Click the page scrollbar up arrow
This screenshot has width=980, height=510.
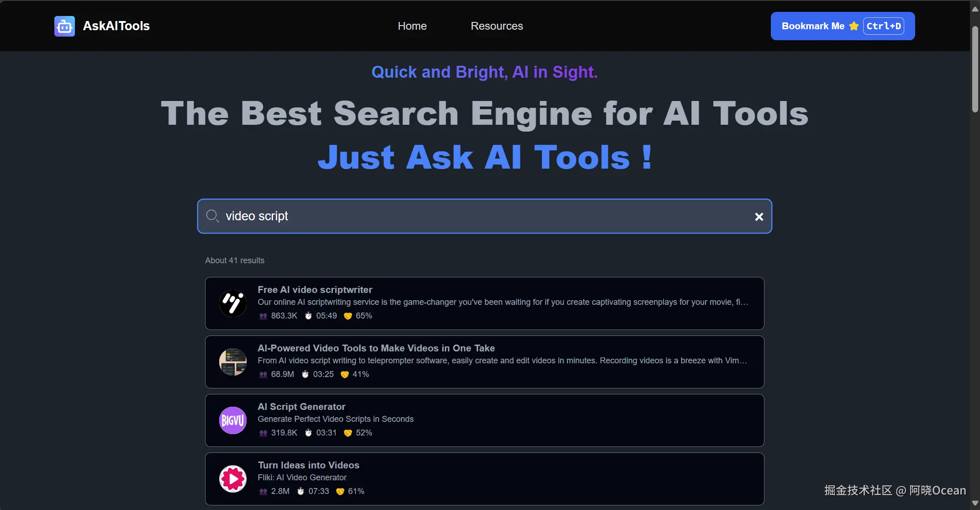pos(975,9)
